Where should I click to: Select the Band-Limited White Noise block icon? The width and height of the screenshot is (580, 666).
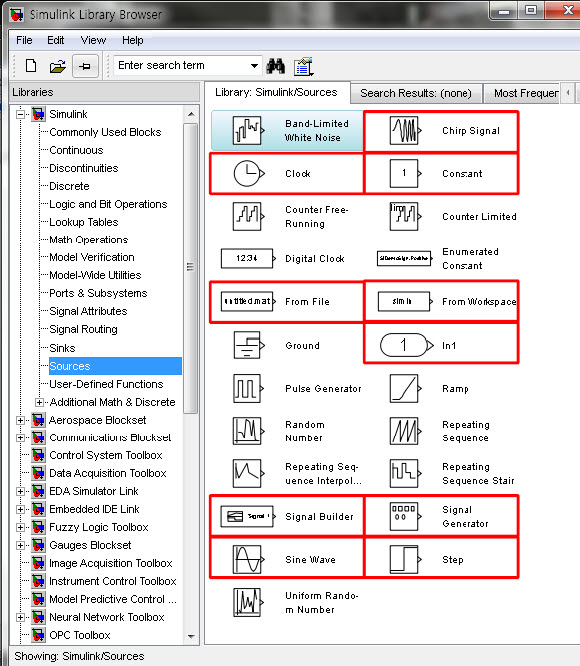coord(248,130)
